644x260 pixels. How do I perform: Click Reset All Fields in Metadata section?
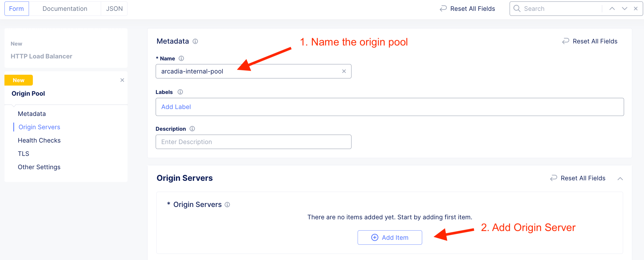tap(590, 41)
